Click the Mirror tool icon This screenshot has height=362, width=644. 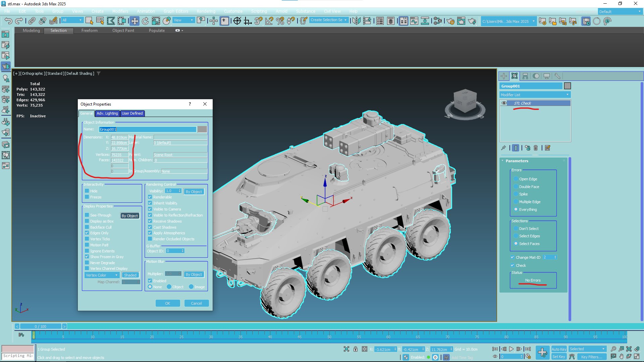(357, 21)
